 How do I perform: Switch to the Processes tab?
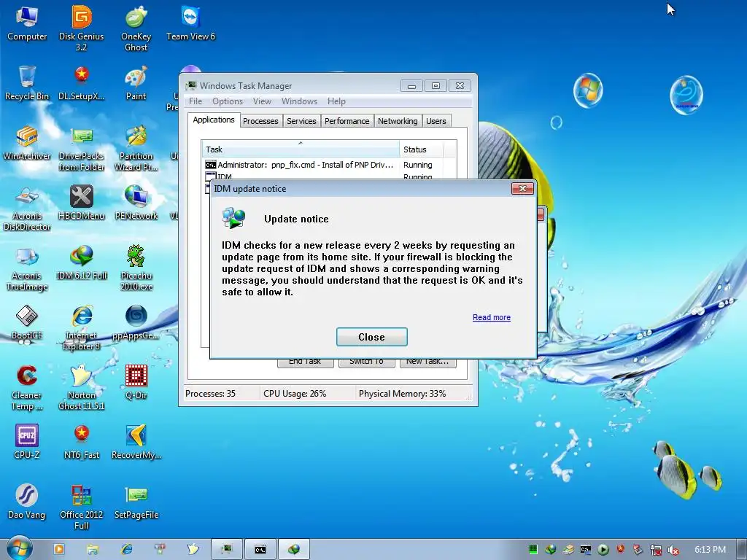tap(260, 121)
